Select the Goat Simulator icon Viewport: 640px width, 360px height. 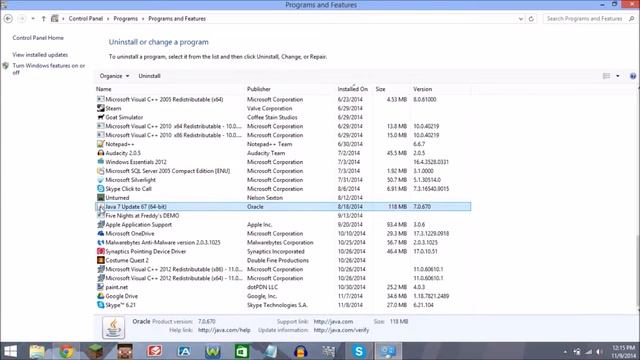click(100, 117)
